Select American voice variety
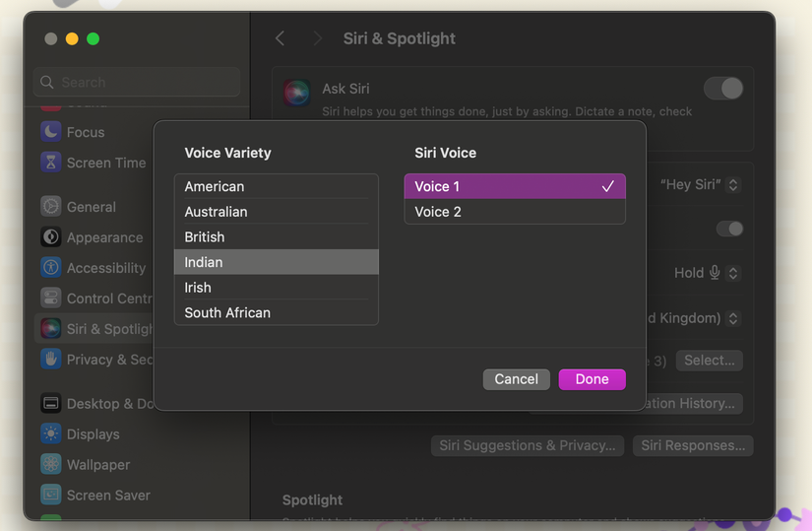Screen dimensions: 812x531 click(276, 186)
